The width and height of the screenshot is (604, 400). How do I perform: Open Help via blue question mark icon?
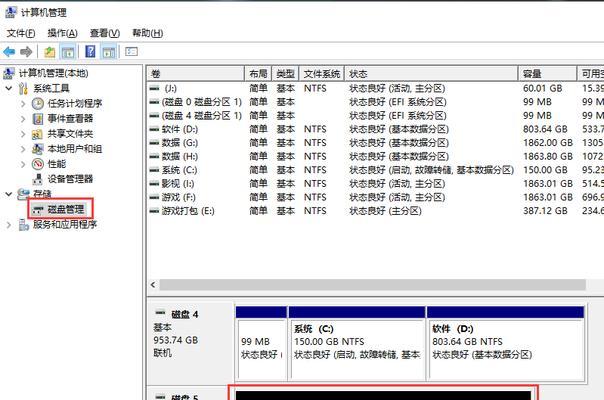(x=91, y=51)
